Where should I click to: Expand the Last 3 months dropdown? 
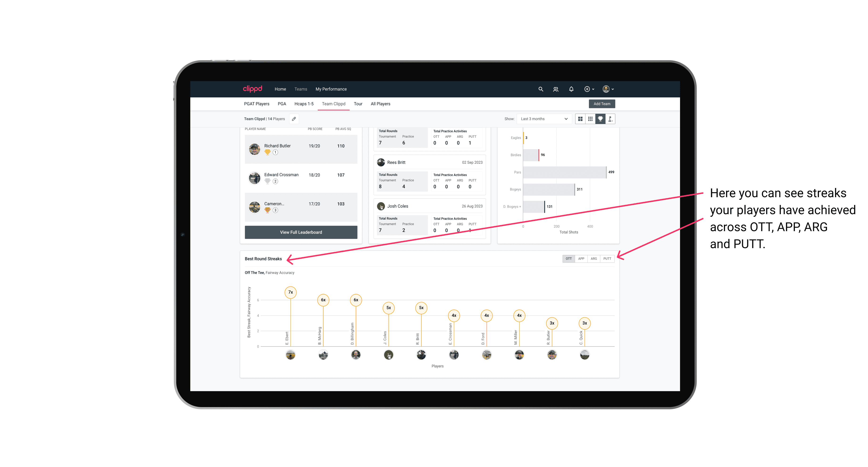click(543, 119)
